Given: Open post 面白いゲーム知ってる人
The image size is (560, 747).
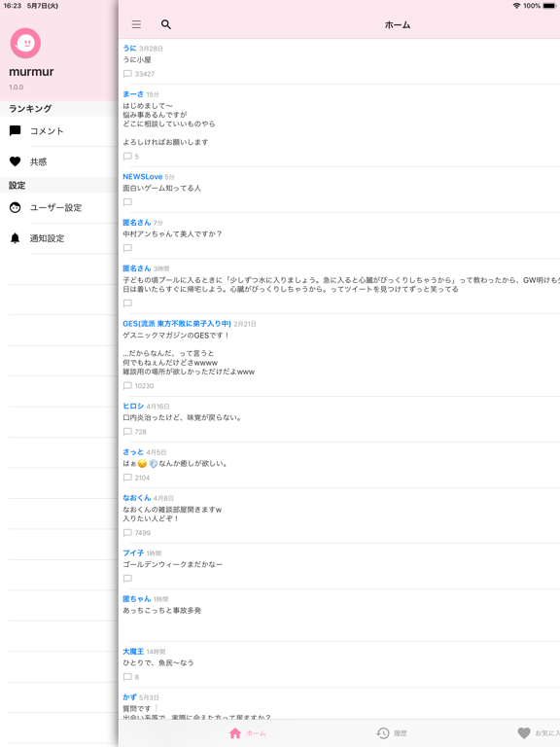Looking at the screenshot, I should (162, 188).
